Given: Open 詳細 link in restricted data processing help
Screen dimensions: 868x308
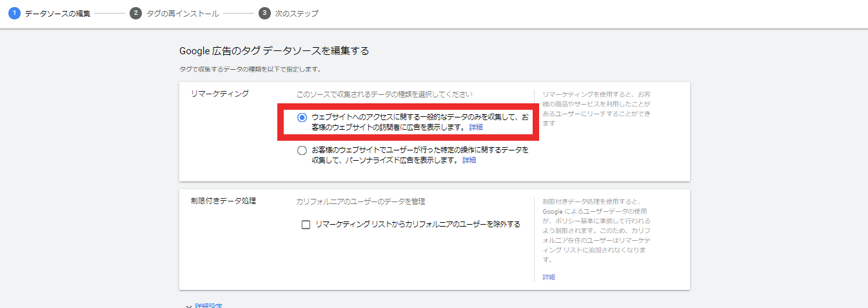Looking at the screenshot, I should [549, 277].
